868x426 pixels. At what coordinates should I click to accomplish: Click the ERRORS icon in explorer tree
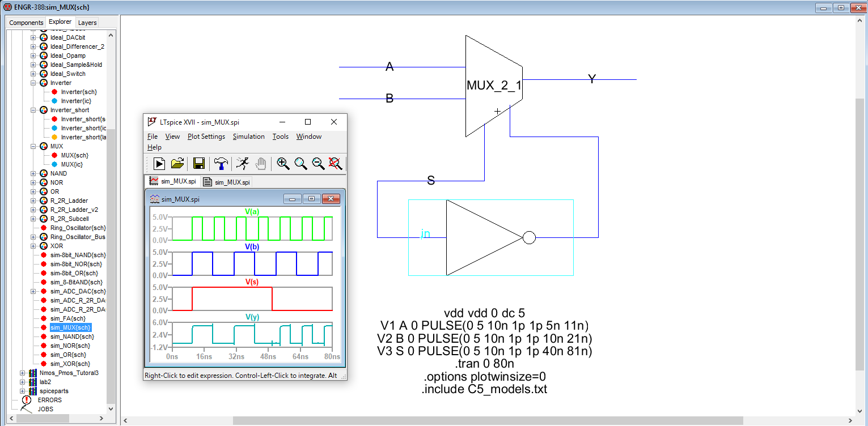tap(26, 400)
